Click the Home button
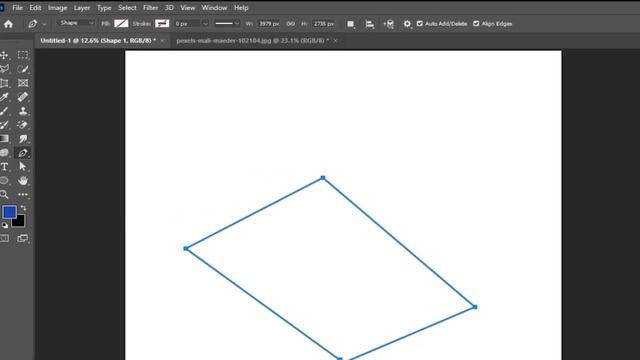The height and width of the screenshot is (360, 640). pos(8,24)
